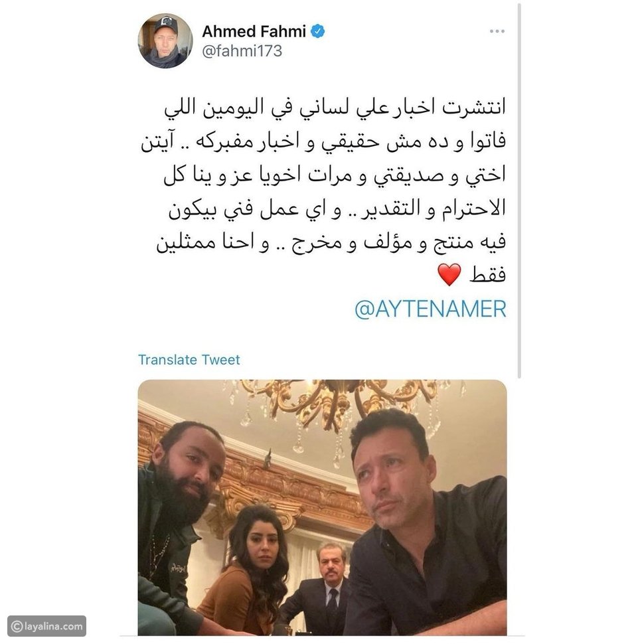Open Ahmed Fahmi's round profile picture
The height and width of the screenshot is (644, 644).
pyautogui.click(x=165, y=40)
